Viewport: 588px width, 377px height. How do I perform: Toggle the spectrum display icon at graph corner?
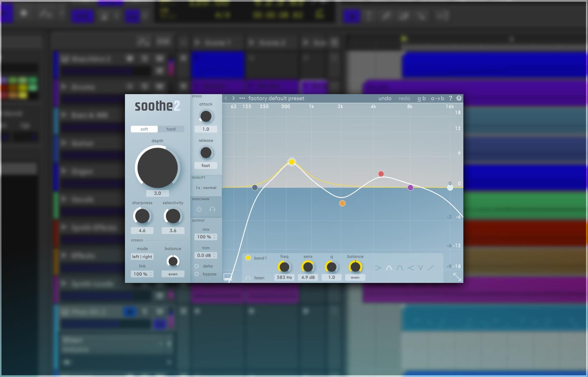point(228,277)
